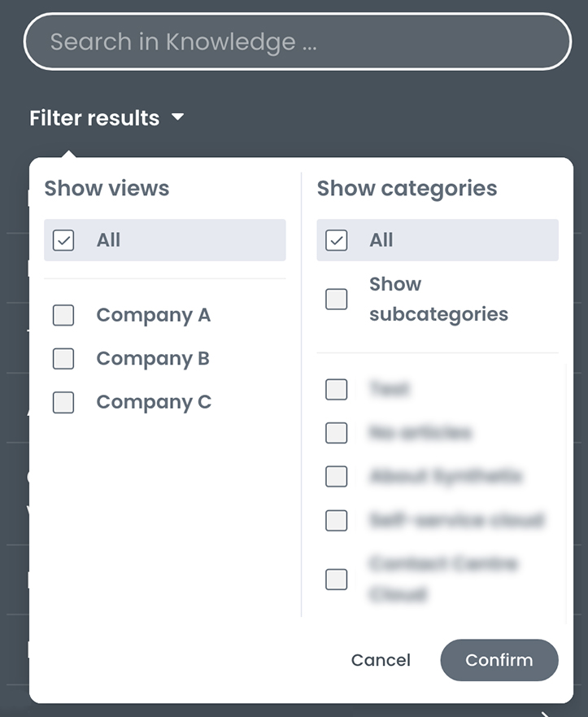
Task: Tick the Company A checkbox
Action: coord(63,315)
